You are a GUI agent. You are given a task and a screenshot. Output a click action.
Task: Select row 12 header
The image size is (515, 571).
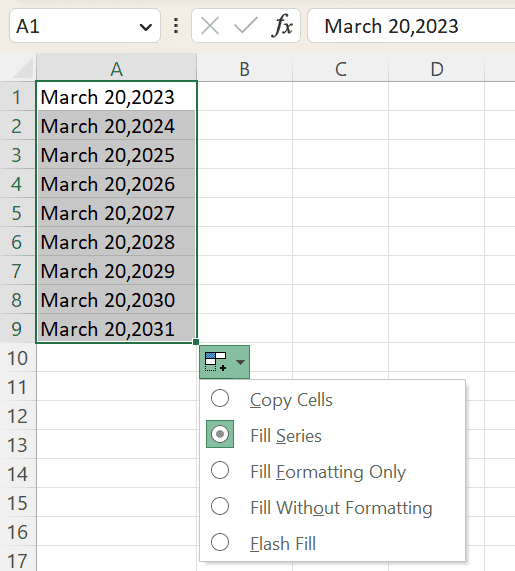point(17,416)
